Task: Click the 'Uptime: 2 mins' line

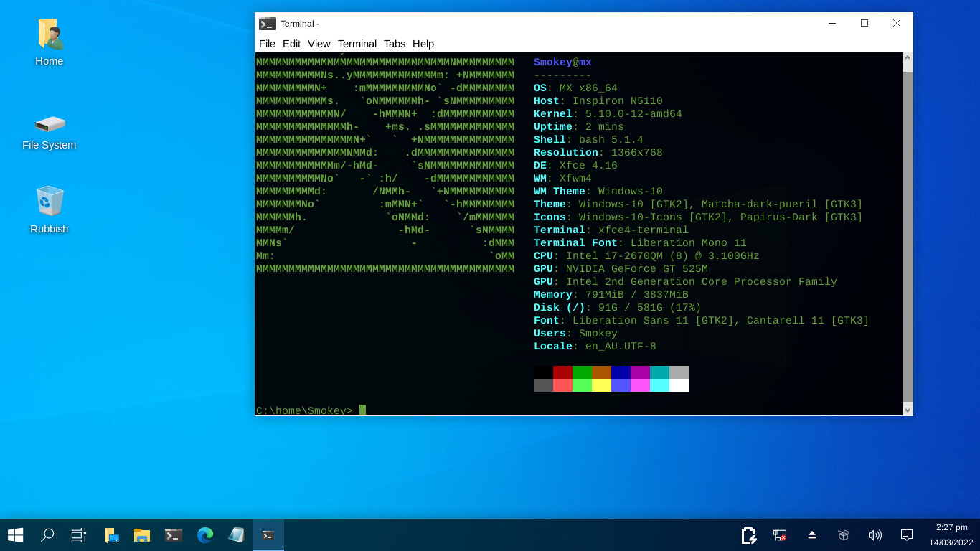Action: [579, 127]
